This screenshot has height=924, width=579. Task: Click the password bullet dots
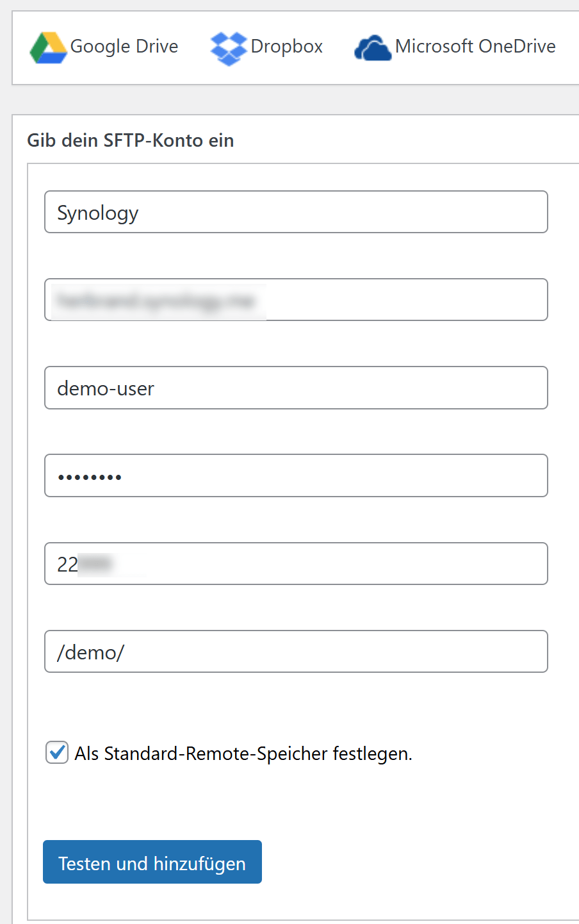click(x=90, y=477)
